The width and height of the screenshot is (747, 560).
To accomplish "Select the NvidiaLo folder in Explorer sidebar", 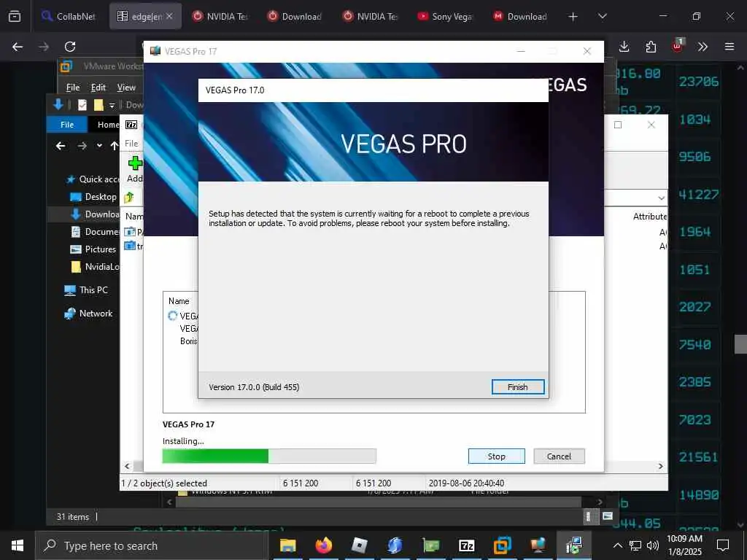I will pos(94,267).
